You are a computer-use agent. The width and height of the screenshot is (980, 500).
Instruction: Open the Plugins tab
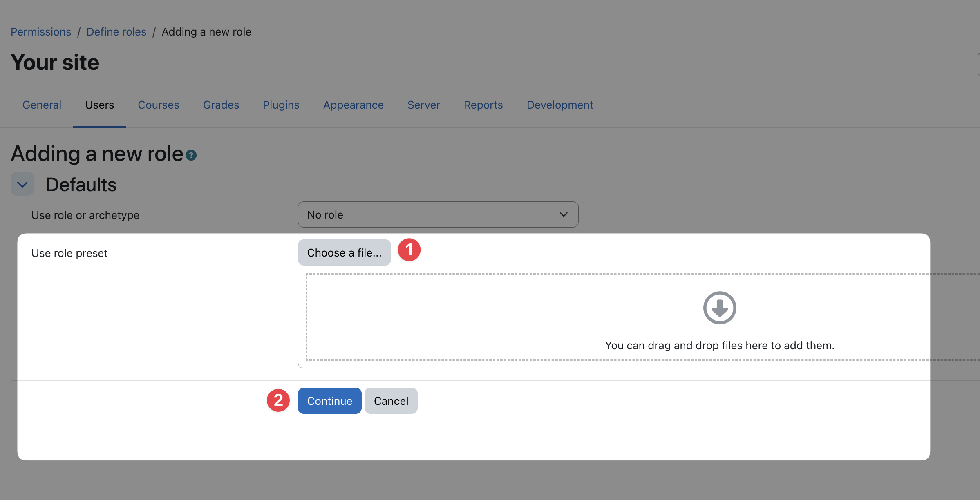281,105
